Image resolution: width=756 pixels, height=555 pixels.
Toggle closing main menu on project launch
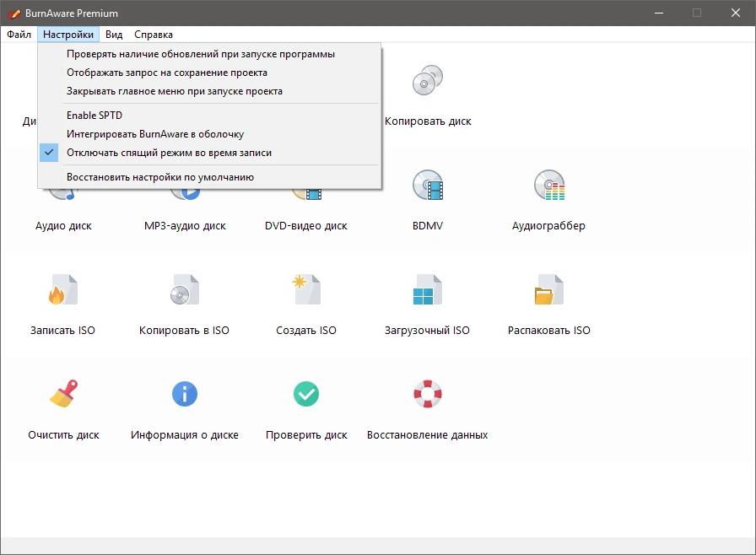pos(210,91)
